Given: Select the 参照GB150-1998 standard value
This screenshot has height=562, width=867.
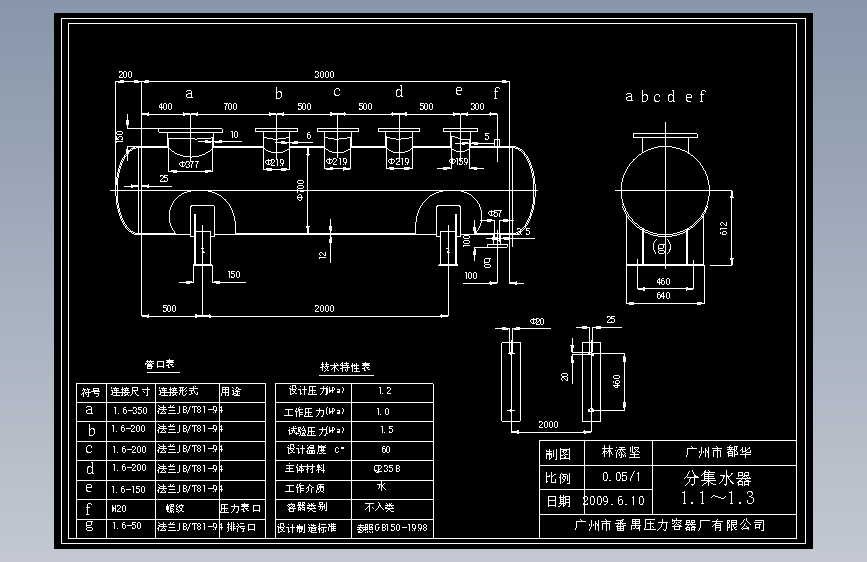Looking at the screenshot, I should (x=392, y=528).
